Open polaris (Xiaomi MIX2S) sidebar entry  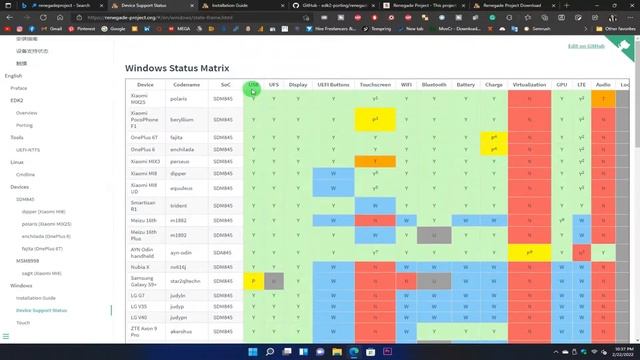(47, 224)
